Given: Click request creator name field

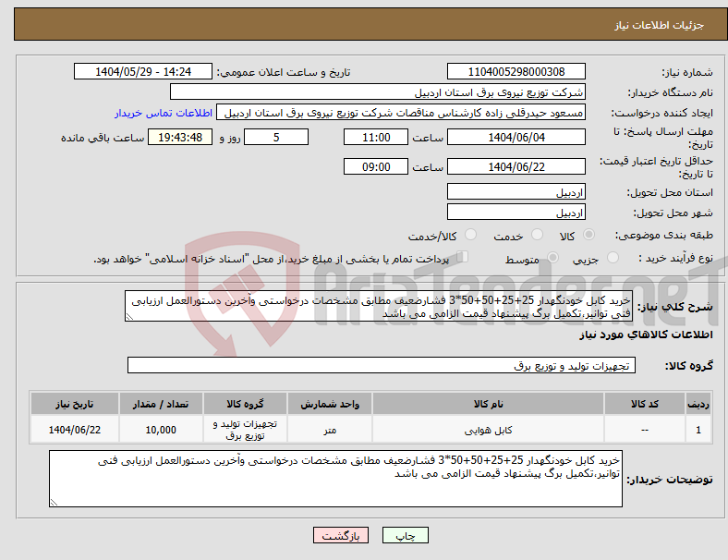Looking at the screenshot, I should tap(401, 113).
